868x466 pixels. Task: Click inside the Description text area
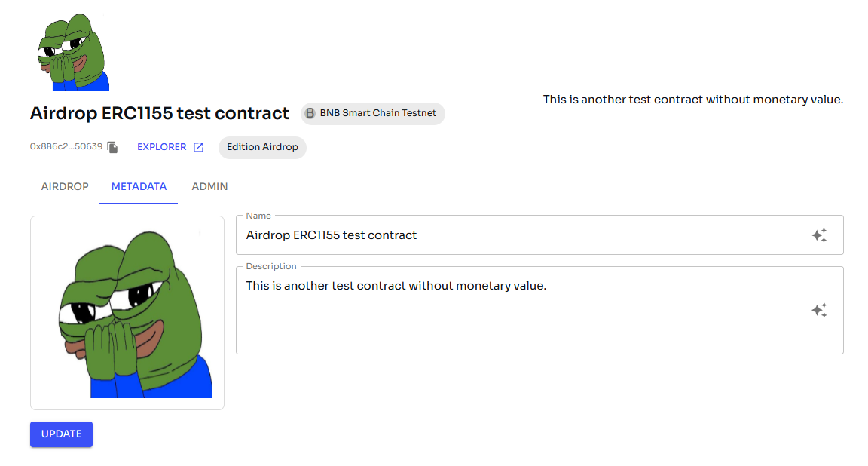(x=520, y=317)
